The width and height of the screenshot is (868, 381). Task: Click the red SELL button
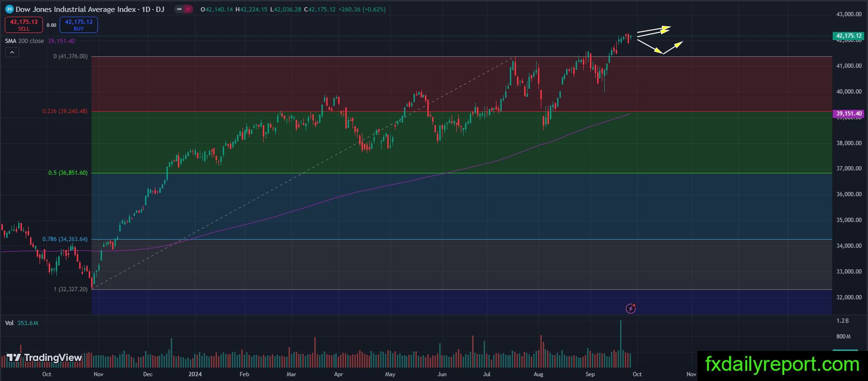(24, 25)
